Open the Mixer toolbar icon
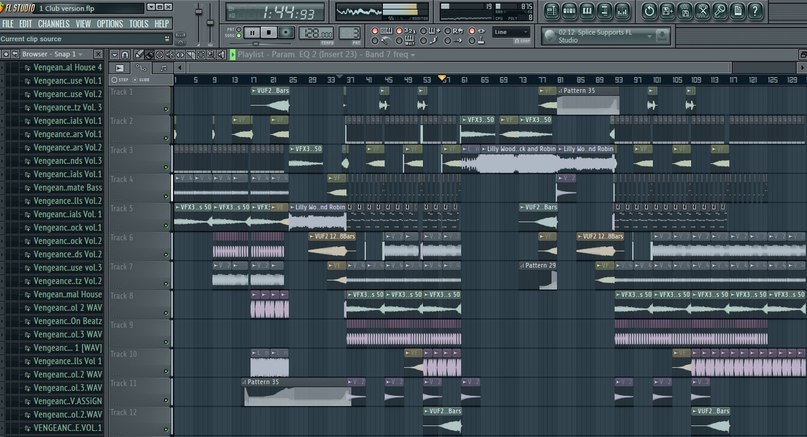This screenshot has width=807, height=437. click(622, 11)
